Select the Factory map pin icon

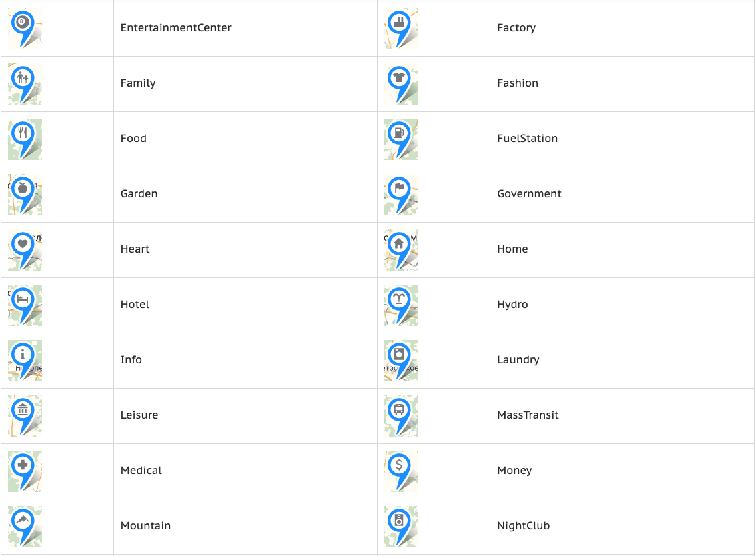401,29
